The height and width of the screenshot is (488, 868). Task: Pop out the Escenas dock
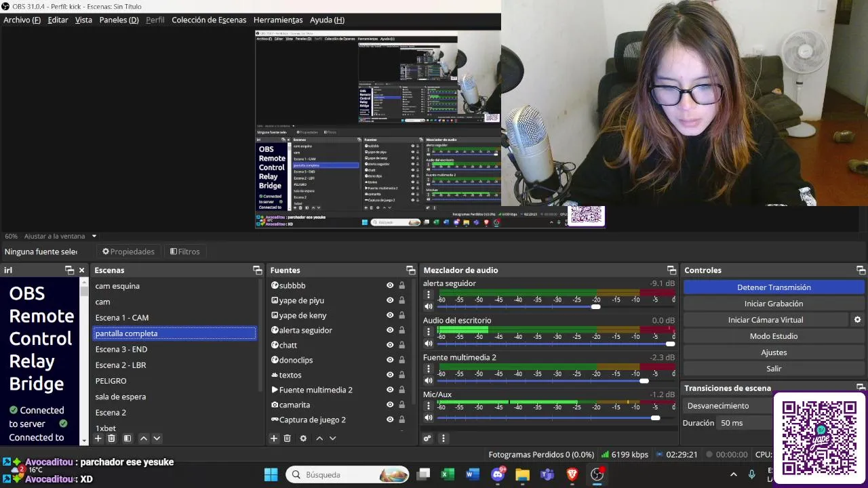click(x=258, y=270)
